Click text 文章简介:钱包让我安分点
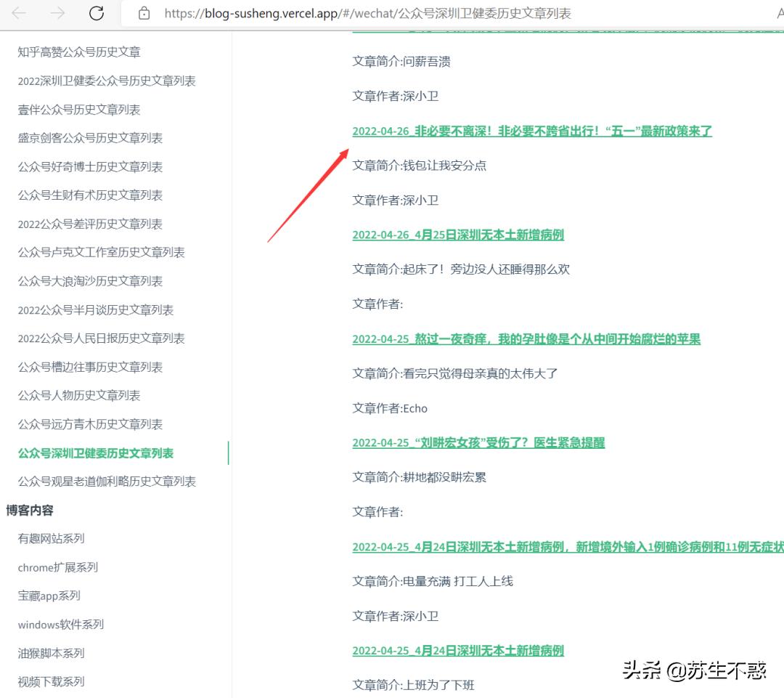This screenshot has height=698, width=784. click(x=419, y=166)
